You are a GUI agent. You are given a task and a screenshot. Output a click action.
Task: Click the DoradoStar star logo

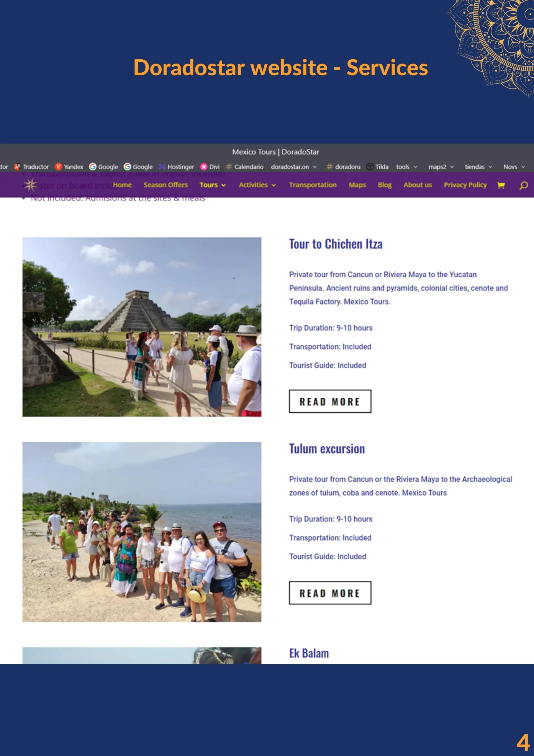click(31, 185)
